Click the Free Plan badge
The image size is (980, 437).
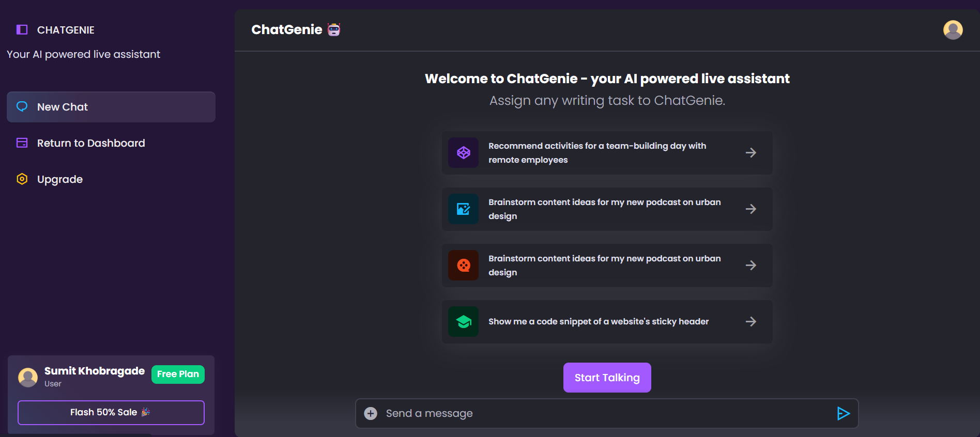click(178, 373)
